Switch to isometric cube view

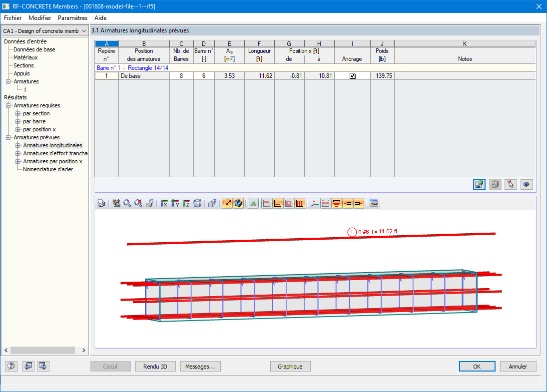(197, 203)
